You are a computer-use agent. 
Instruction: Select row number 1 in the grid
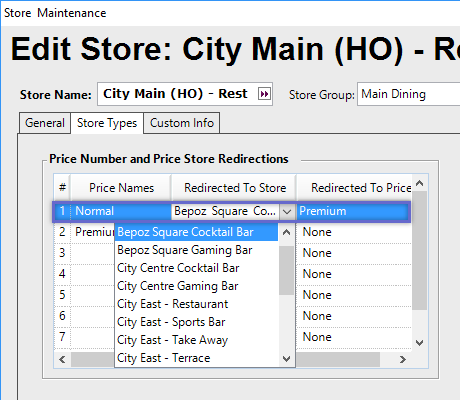[x=62, y=211]
